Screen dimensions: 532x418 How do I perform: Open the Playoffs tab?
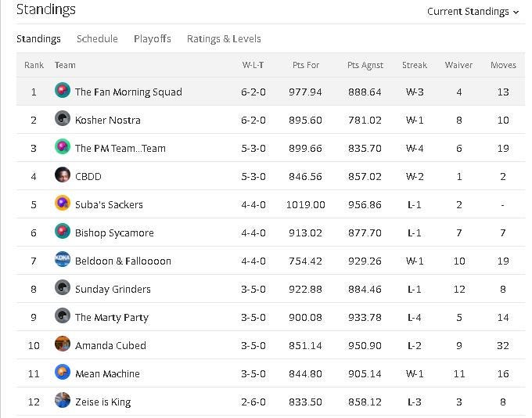pyautogui.click(x=153, y=38)
